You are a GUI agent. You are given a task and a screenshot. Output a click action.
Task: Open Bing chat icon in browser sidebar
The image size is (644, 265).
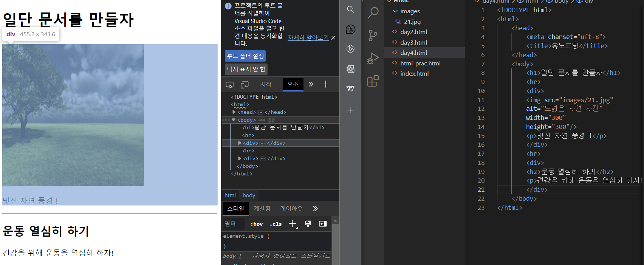[x=350, y=29]
